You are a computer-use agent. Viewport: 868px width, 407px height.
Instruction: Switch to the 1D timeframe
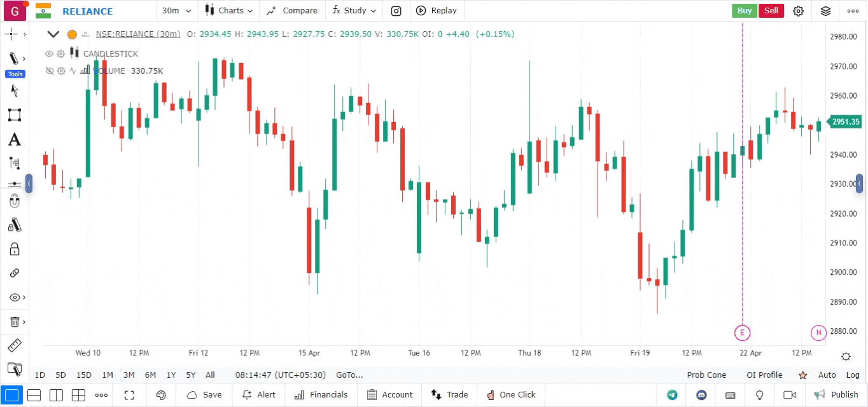pos(39,375)
